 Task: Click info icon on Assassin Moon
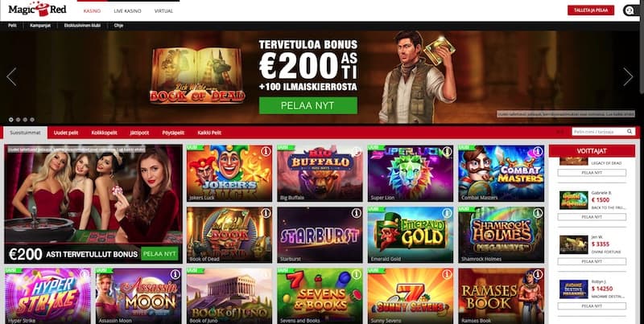pos(175,274)
